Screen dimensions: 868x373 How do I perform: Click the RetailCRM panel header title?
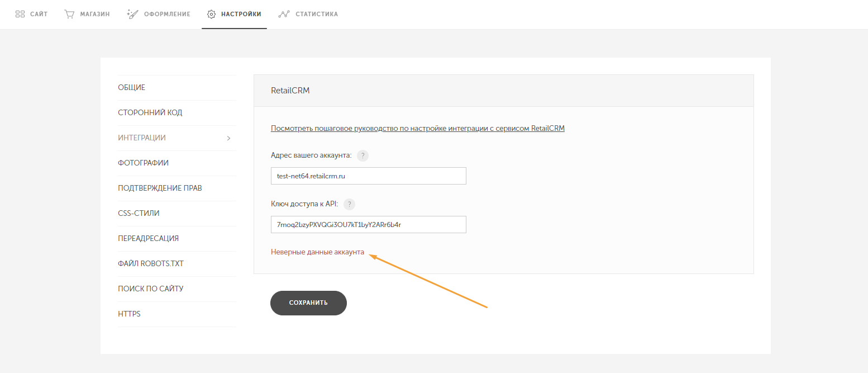290,91
